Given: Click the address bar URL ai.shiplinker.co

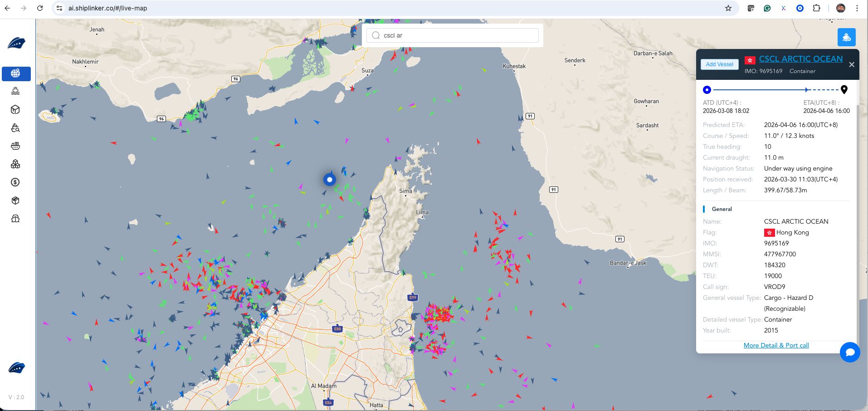Looking at the screenshot, I should (x=107, y=8).
